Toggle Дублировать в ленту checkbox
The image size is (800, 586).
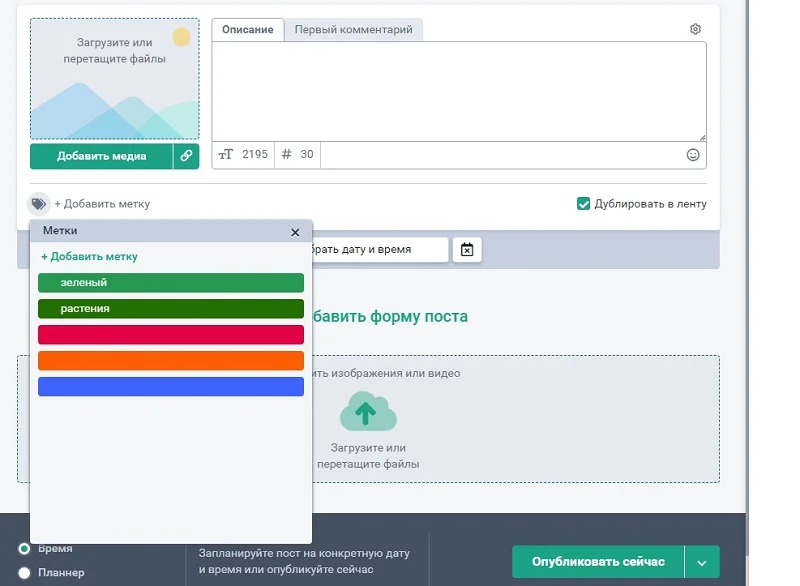tap(584, 204)
